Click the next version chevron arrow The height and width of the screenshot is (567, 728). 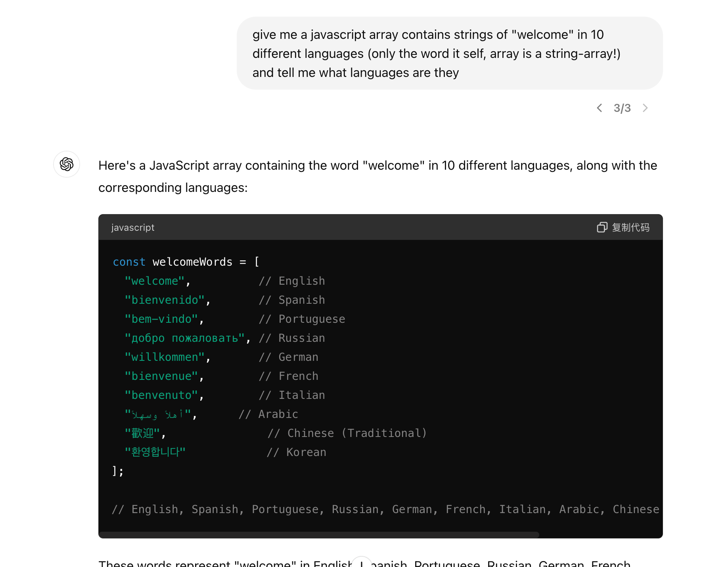tap(645, 108)
